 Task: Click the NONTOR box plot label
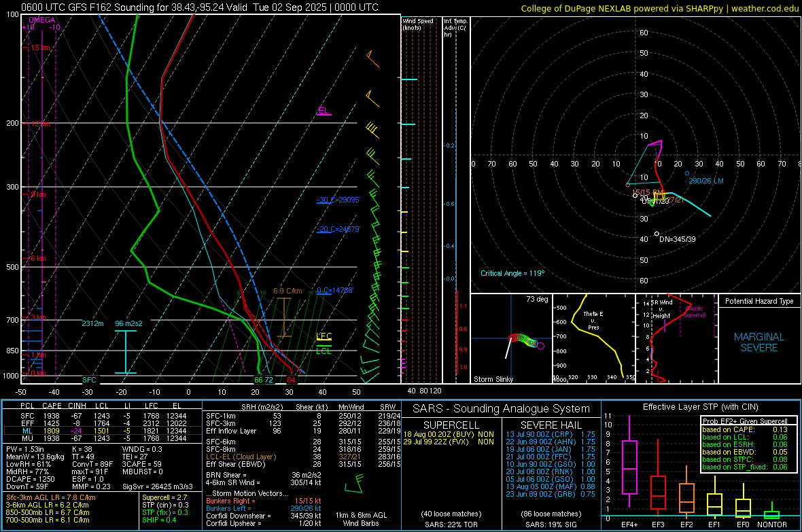772,525
